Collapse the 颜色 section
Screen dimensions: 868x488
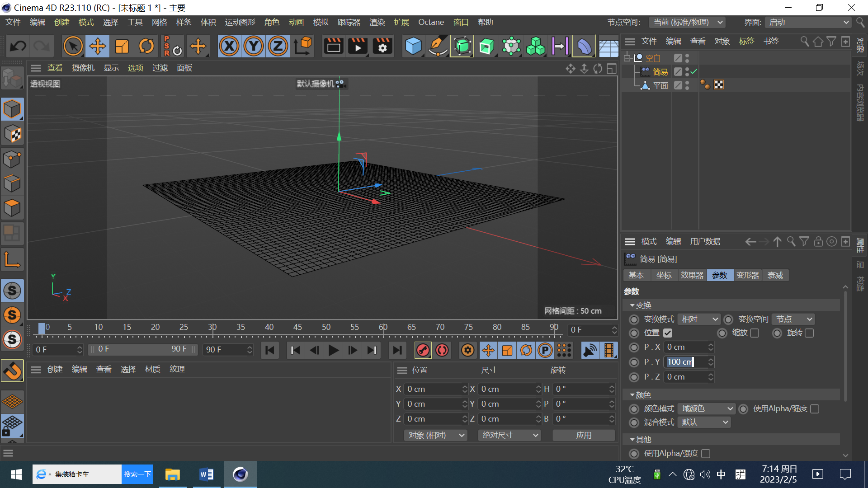pos(632,395)
